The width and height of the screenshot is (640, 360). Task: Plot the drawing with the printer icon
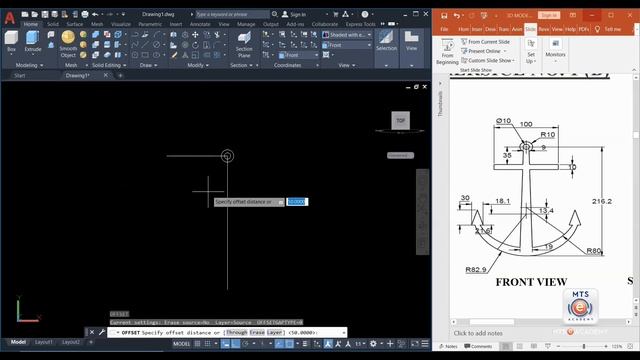[84, 14]
